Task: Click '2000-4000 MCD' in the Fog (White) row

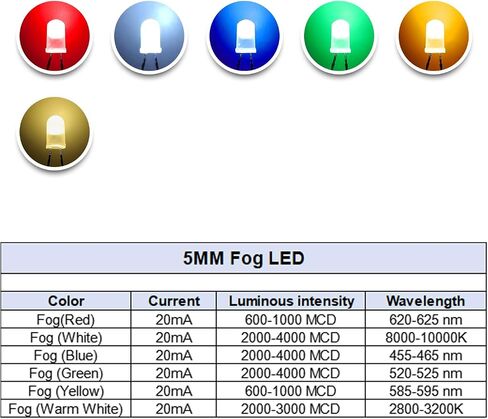Action: [291, 338]
